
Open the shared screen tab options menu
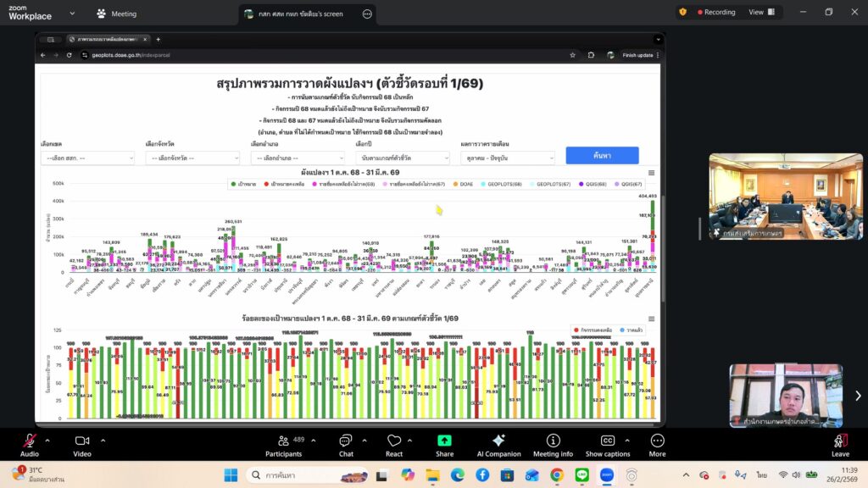367,14
